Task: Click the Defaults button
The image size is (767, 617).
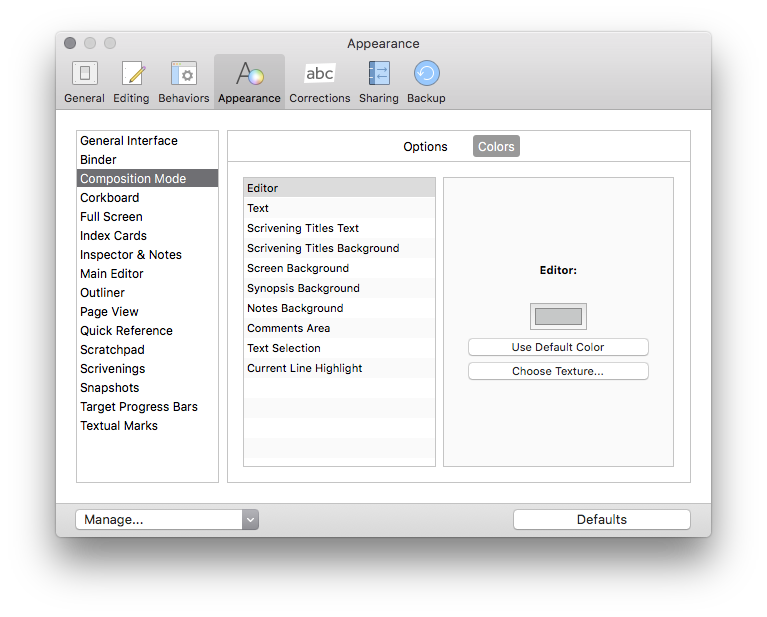Action: click(602, 520)
